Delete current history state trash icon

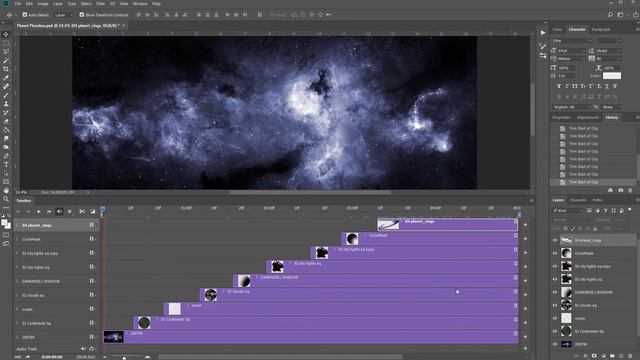[630, 190]
